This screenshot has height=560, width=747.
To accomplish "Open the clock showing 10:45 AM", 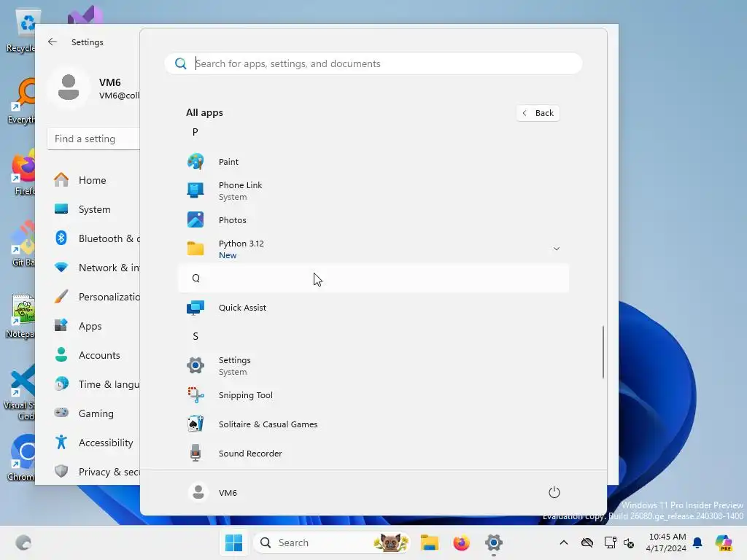I will [x=667, y=542].
